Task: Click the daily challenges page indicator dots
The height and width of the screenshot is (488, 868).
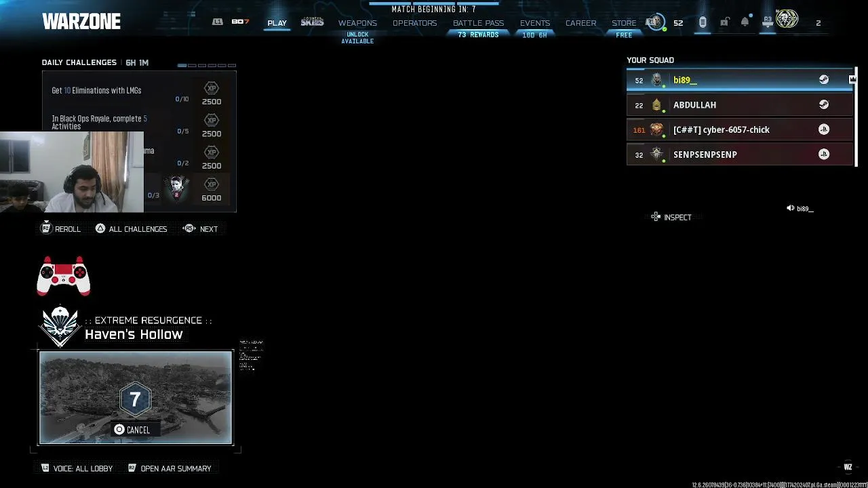Action: point(207,66)
